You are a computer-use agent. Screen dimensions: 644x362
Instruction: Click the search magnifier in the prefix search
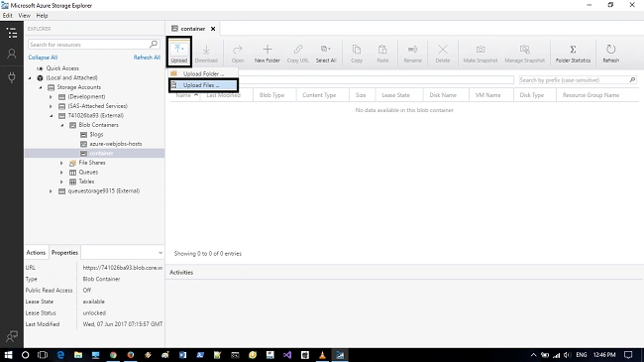(x=632, y=79)
